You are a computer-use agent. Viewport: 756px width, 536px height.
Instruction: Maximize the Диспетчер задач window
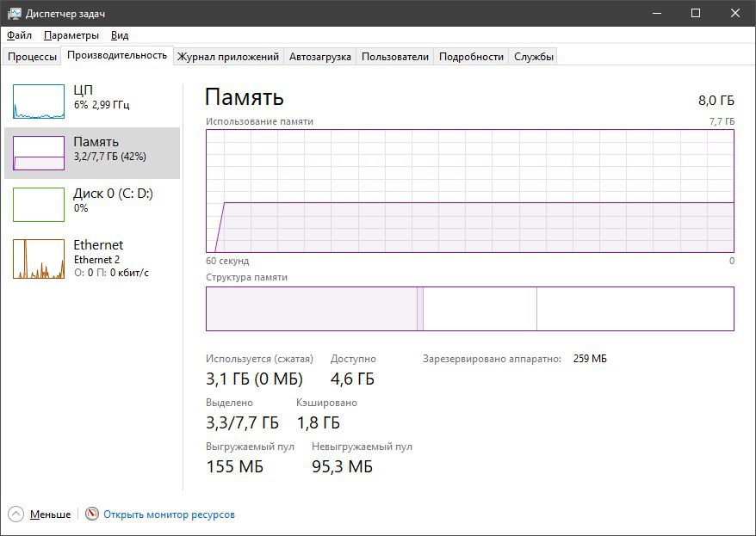point(696,13)
